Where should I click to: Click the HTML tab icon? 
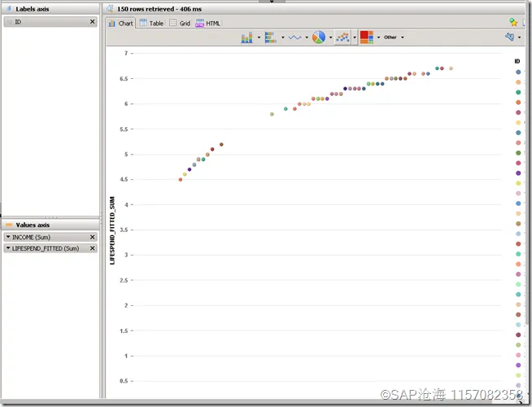(x=200, y=23)
